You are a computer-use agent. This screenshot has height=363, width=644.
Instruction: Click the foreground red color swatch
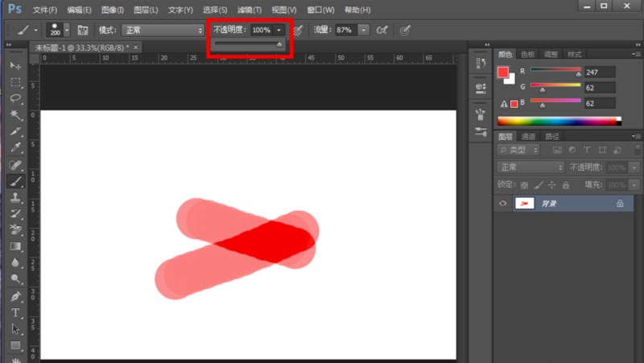503,72
